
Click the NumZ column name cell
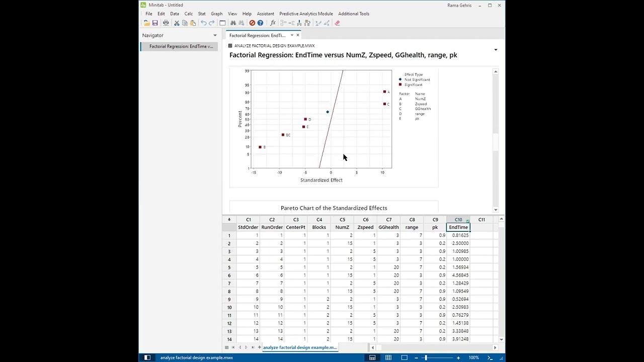tap(342, 227)
